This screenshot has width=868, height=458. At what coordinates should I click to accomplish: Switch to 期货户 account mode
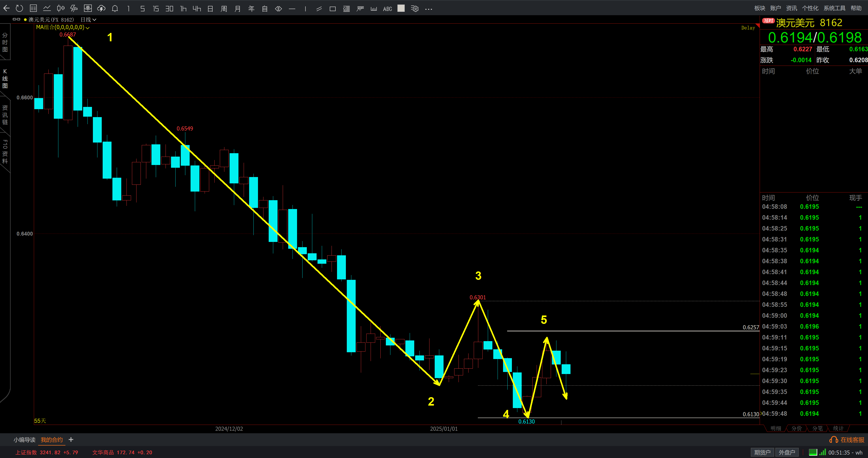(x=762, y=452)
